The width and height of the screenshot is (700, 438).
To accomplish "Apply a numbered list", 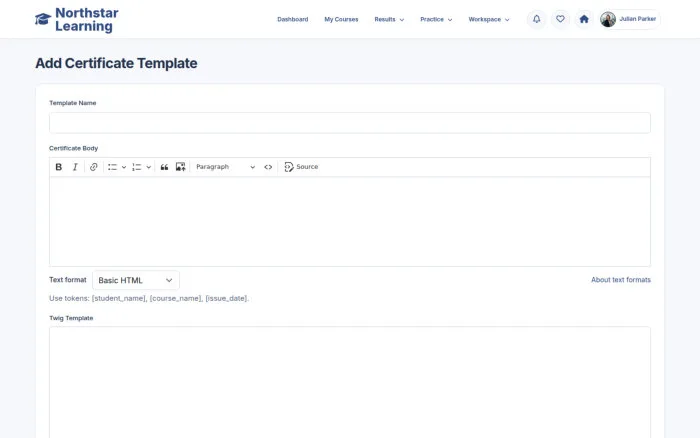I will point(137,167).
